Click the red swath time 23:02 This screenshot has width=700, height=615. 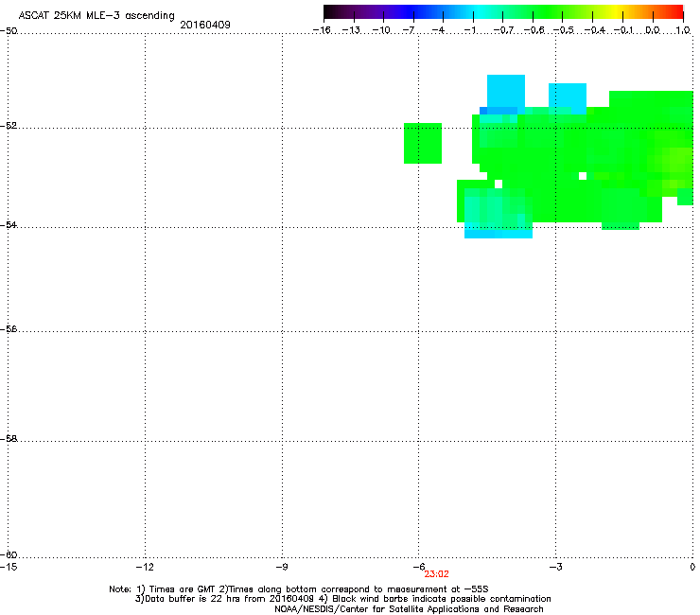[437, 574]
